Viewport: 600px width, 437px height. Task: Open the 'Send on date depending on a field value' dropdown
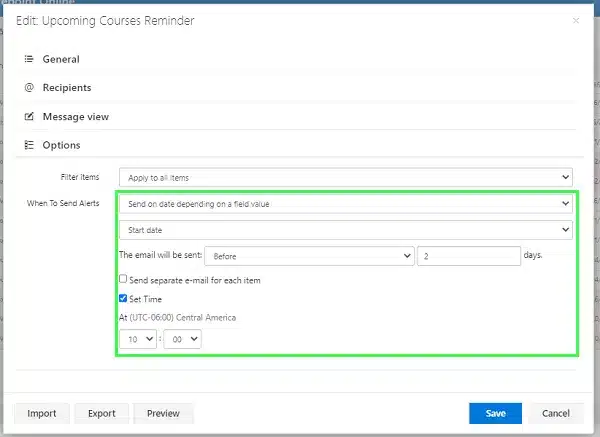(x=346, y=204)
